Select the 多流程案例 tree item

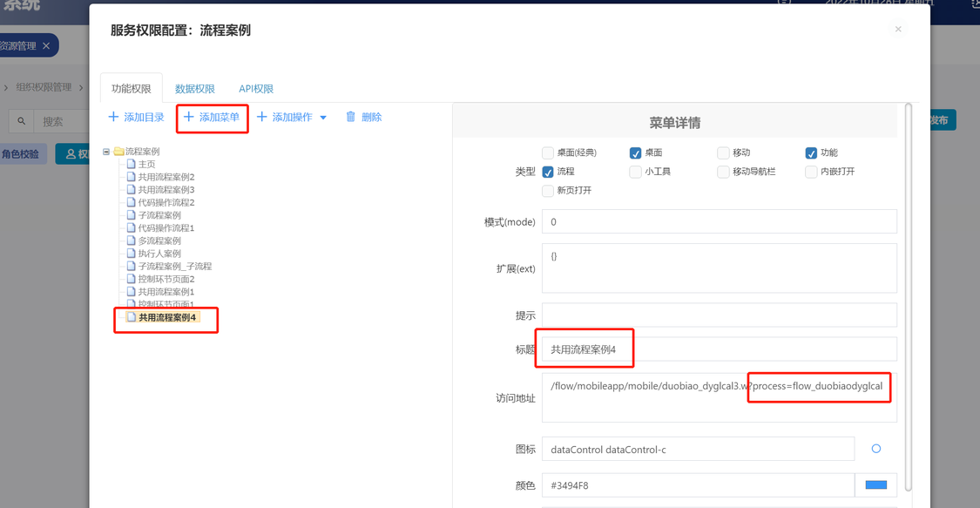tap(159, 240)
